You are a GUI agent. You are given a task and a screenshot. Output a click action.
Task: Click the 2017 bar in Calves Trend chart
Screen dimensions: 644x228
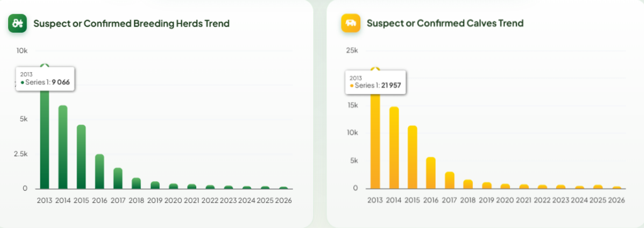pyautogui.click(x=450, y=180)
